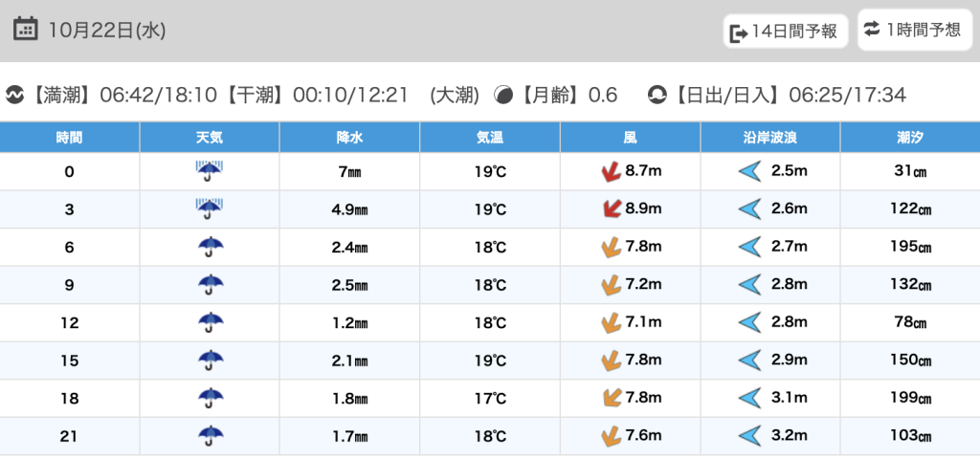This screenshot has width=980, height=459.
Task: Select the 天気 column header
Action: click(210, 138)
